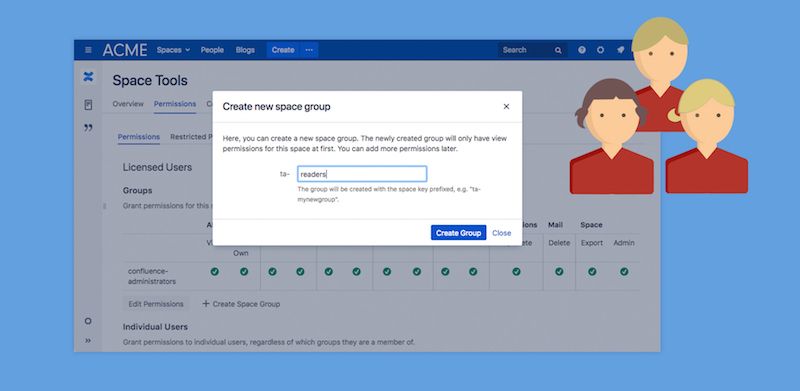The width and height of the screenshot is (800, 391).
Task: Open the hamburger menu icon beside ACME
Action: [88, 50]
